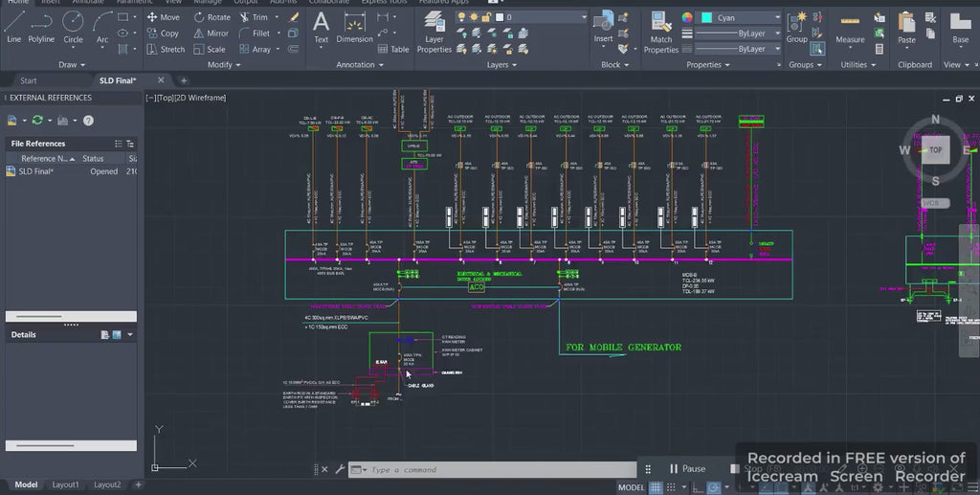Click the object color wheel icon
Screen dimensions: 980x495
(x=687, y=17)
